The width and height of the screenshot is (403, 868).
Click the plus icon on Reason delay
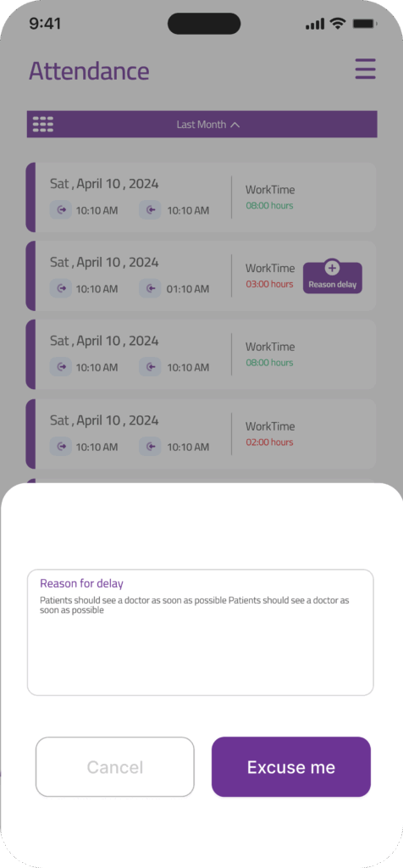click(x=332, y=269)
